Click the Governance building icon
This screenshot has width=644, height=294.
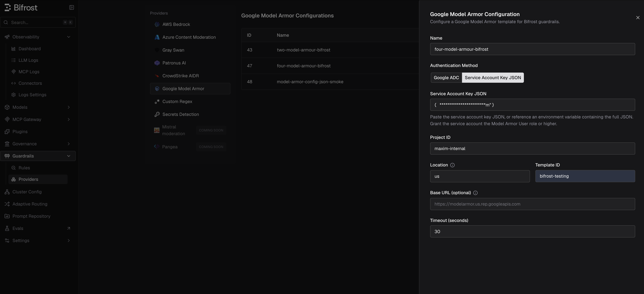tap(7, 144)
